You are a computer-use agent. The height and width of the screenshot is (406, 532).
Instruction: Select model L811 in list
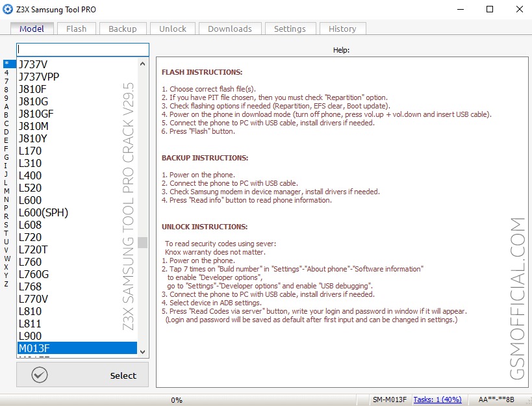[x=77, y=324]
